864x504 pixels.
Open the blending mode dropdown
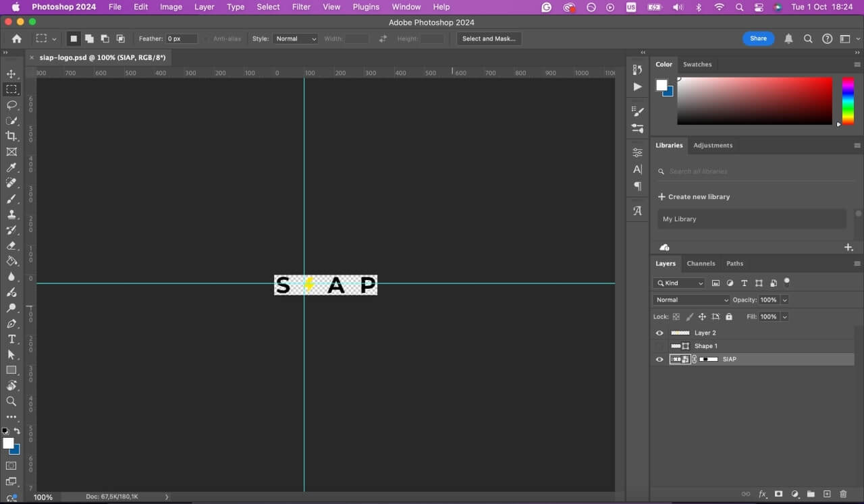(x=691, y=300)
